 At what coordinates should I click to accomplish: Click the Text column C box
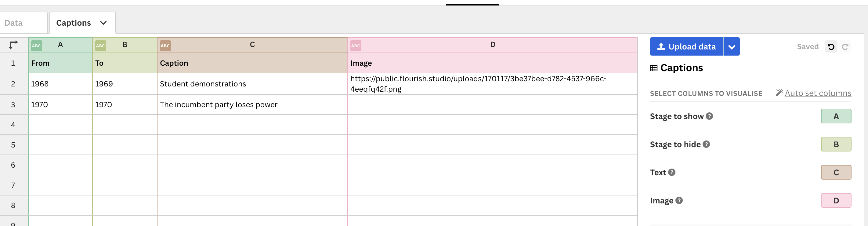click(x=836, y=172)
